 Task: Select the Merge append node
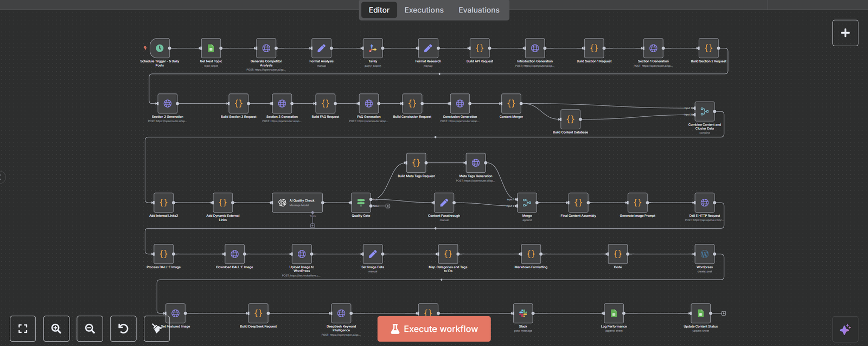tap(527, 203)
